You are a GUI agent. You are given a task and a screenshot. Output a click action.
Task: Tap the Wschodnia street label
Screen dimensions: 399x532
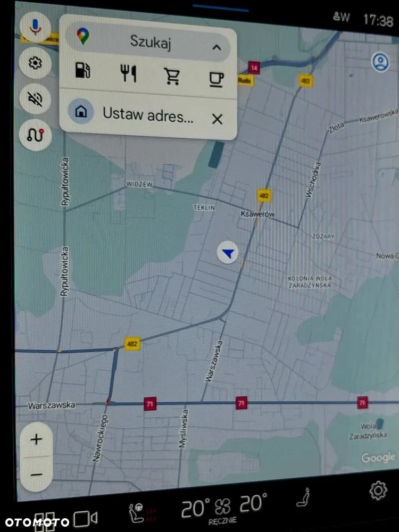[x=312, y=180]
